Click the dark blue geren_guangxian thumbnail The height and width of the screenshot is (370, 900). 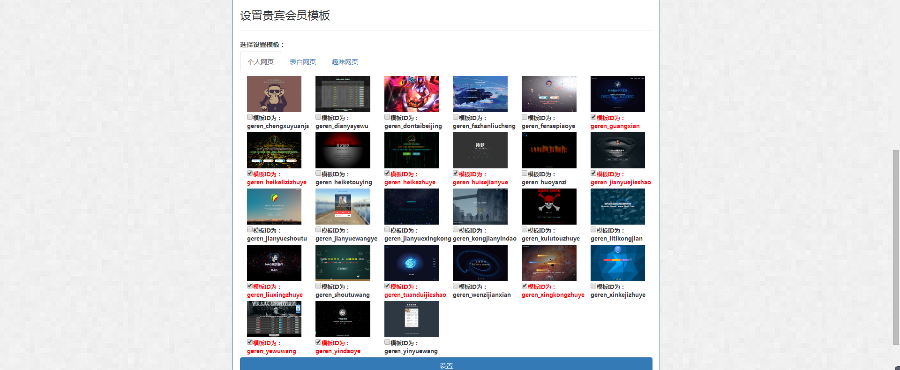[618, 94]
